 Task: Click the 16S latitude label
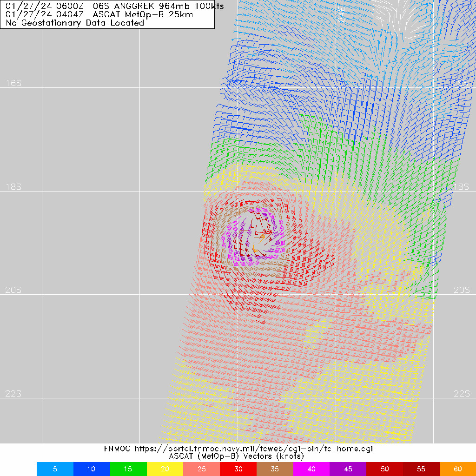[13, 83]
